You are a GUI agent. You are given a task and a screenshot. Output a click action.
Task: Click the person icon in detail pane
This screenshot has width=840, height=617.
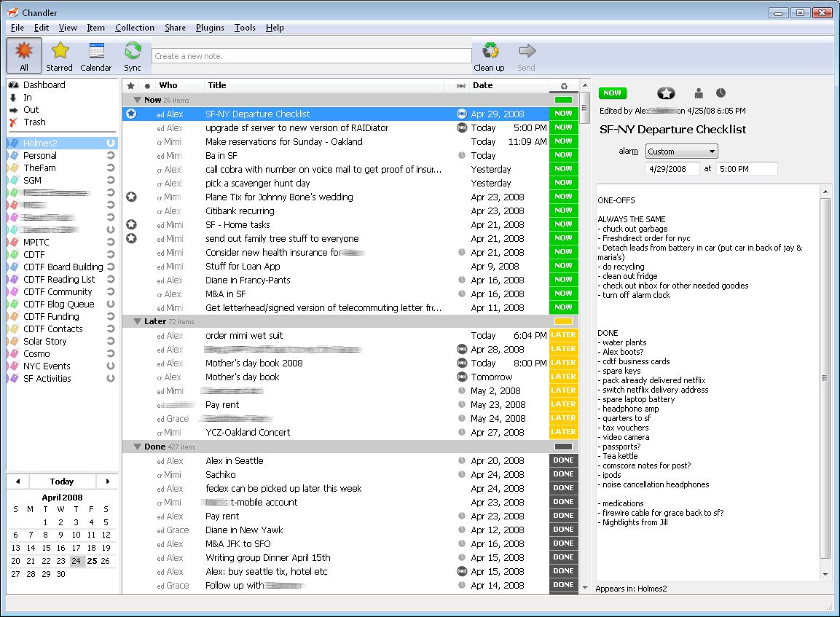click(699, 93)
